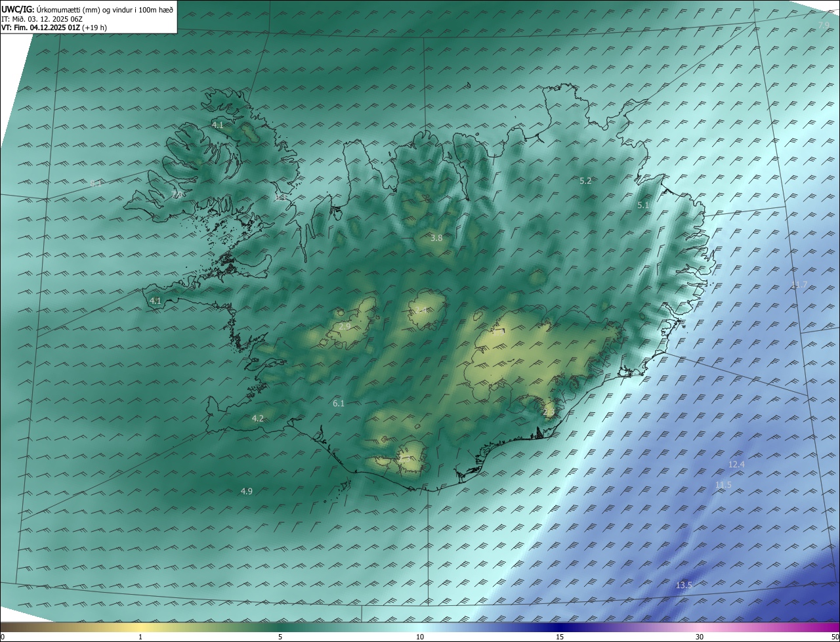
Task: Click the 2.9 value over the glacier outline
Action: (x=345, y=326)
